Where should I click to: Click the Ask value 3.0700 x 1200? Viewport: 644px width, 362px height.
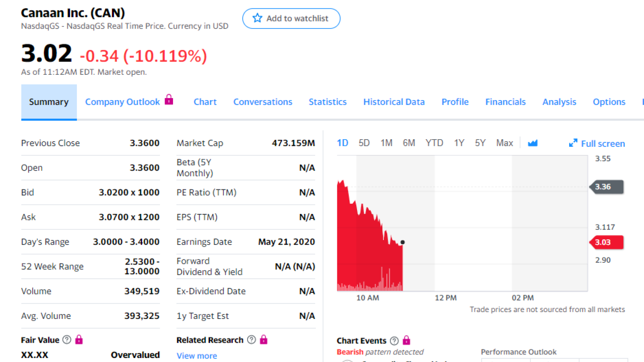click(129, 217)
